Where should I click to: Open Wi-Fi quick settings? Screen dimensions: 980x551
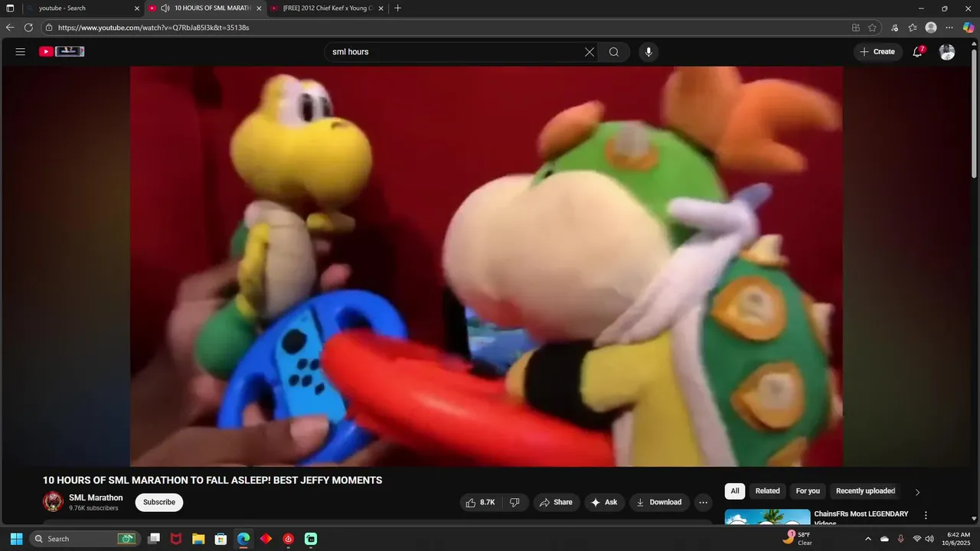[917, 539]
